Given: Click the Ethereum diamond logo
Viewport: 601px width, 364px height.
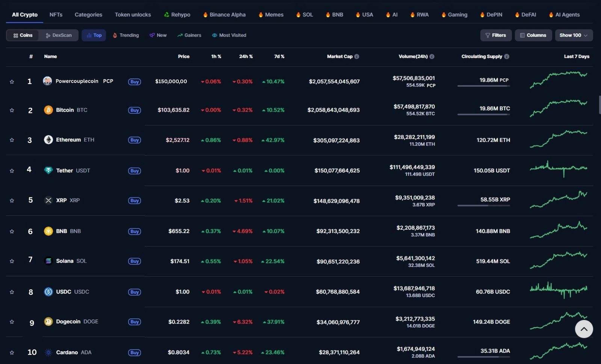Looking at the screenshot, I should coord(48,140).
